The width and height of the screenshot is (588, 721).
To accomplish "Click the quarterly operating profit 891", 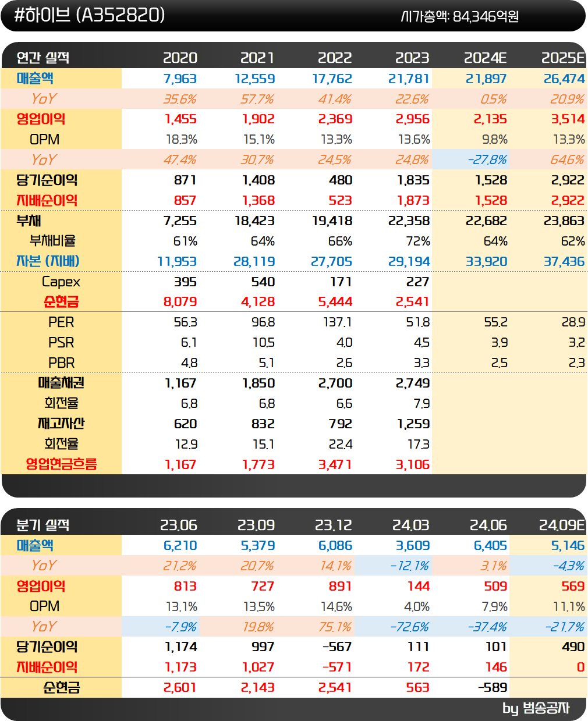I will [341, 586].
